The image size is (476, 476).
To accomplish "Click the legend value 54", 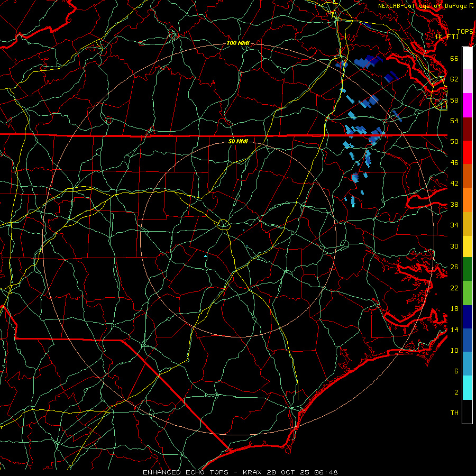I will tap(454, 121).
